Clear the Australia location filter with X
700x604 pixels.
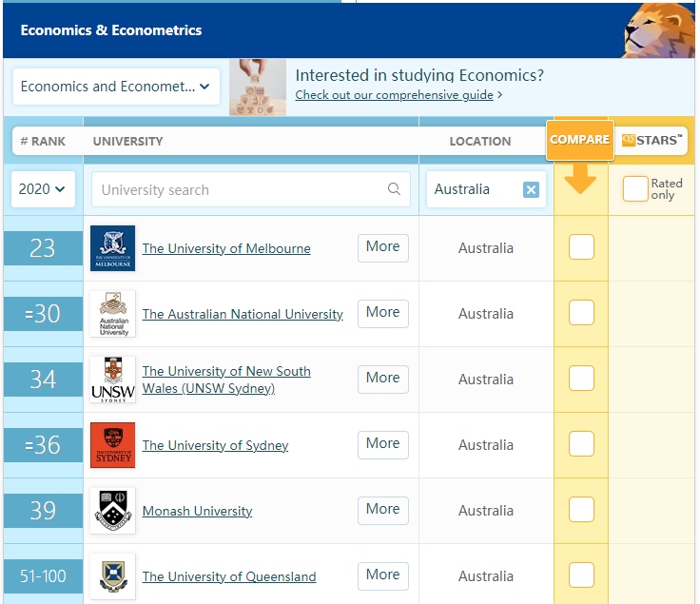[531, 189]
